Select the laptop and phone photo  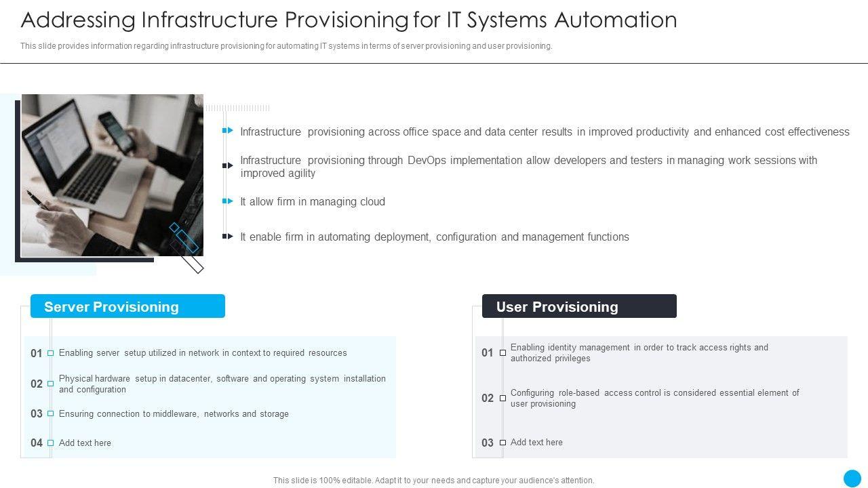(x=112, y=175)
